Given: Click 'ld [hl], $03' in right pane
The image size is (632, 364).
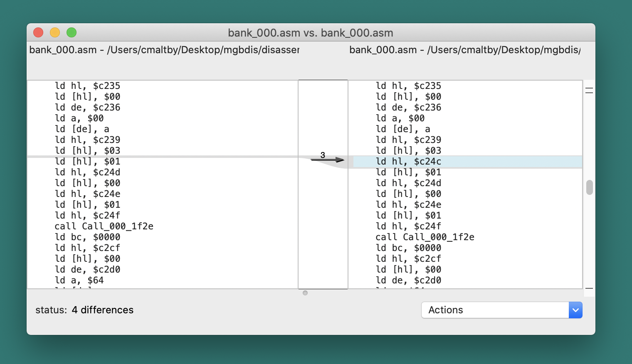Looking at the screenshot, I should coord(408,151).
